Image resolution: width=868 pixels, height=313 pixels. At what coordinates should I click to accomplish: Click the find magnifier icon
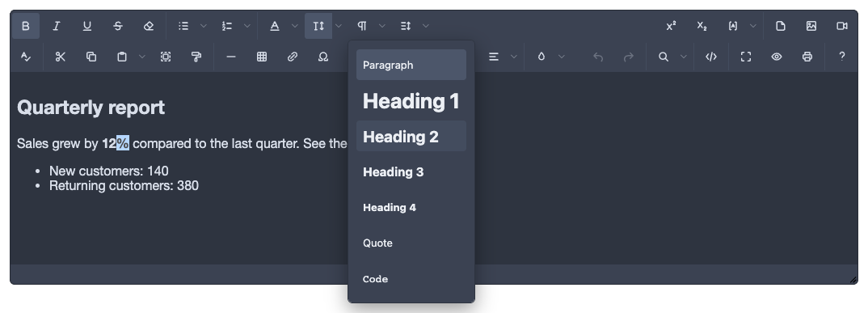(664, 57)
